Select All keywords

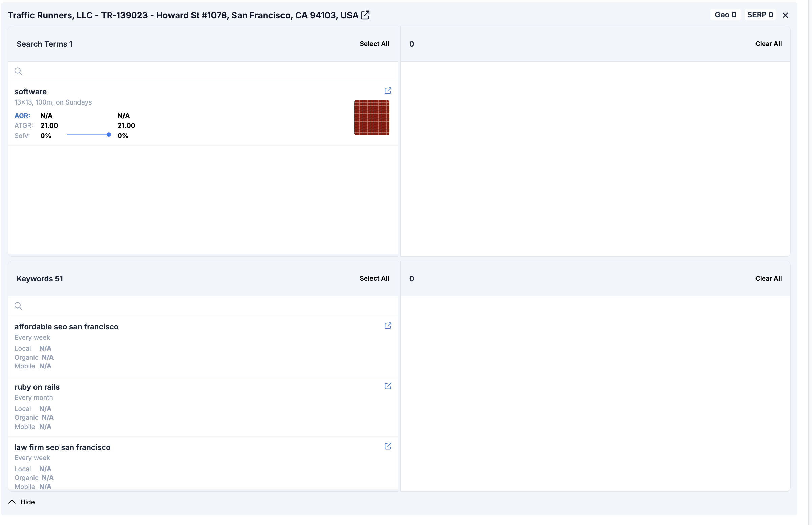click(374, 278)
